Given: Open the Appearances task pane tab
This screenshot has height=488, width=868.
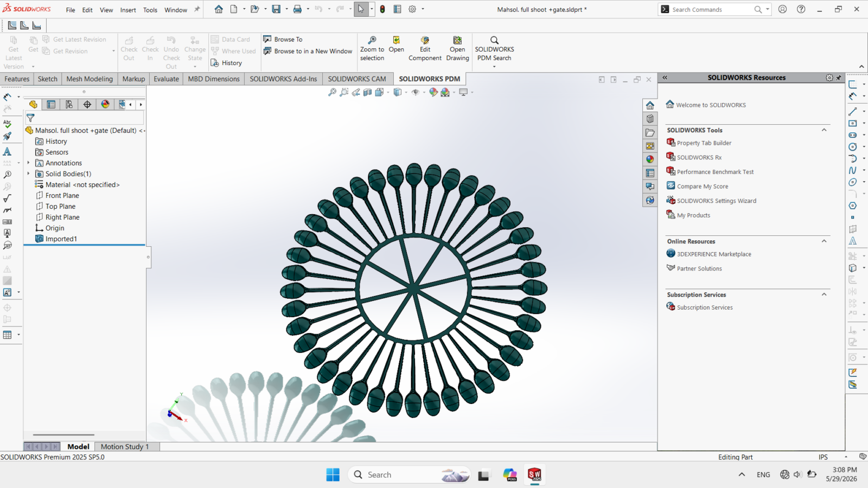Looking at the screenshot, I should (650, 159).
